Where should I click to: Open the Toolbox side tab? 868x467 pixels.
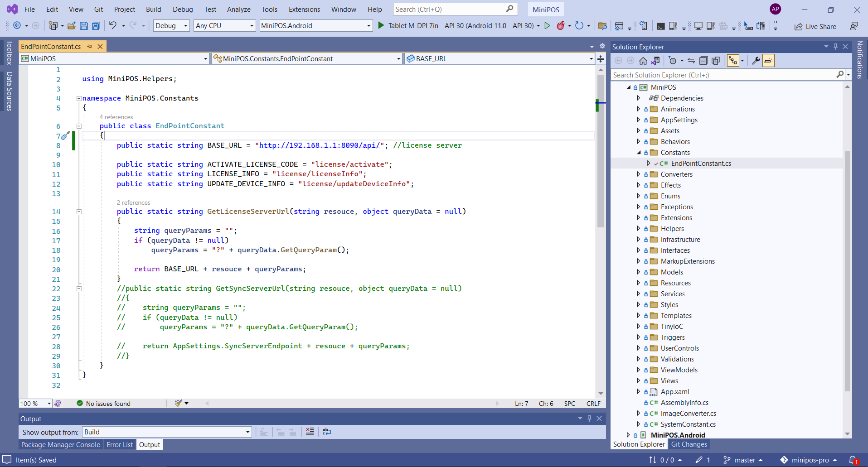9,53
